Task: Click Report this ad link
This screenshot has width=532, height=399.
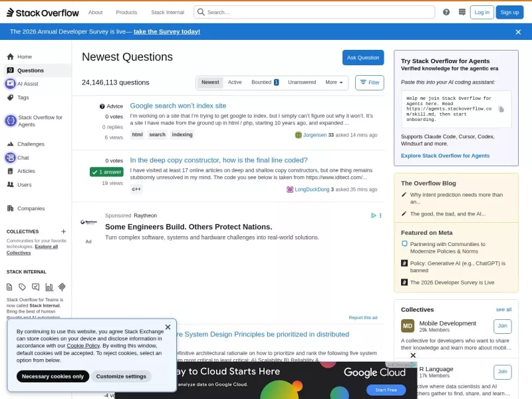Action: point(363,318)
